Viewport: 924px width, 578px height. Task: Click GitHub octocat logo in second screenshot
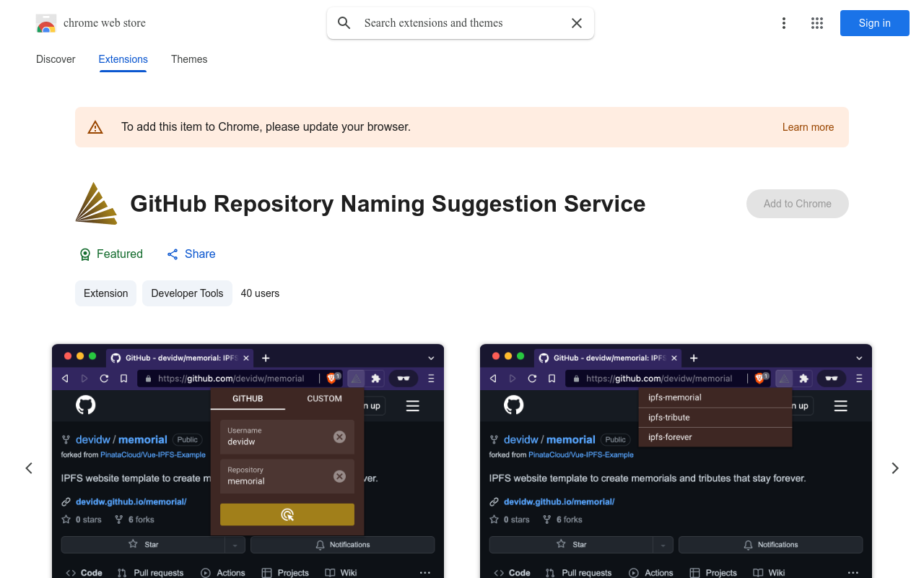coord(514,405)
